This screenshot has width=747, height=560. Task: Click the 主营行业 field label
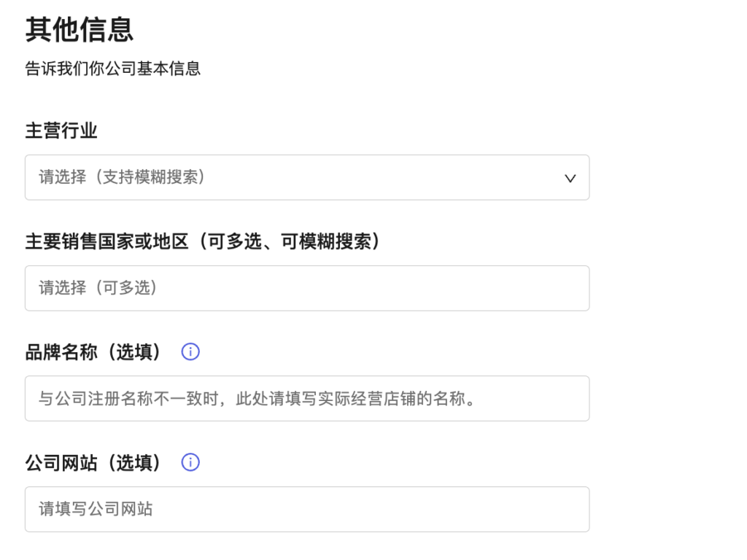62,131
